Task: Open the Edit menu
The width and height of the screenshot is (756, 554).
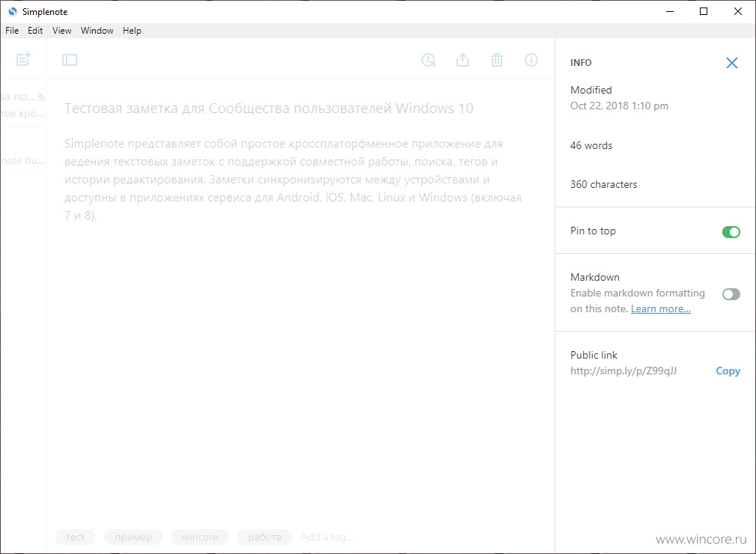Action: [35, 31]
